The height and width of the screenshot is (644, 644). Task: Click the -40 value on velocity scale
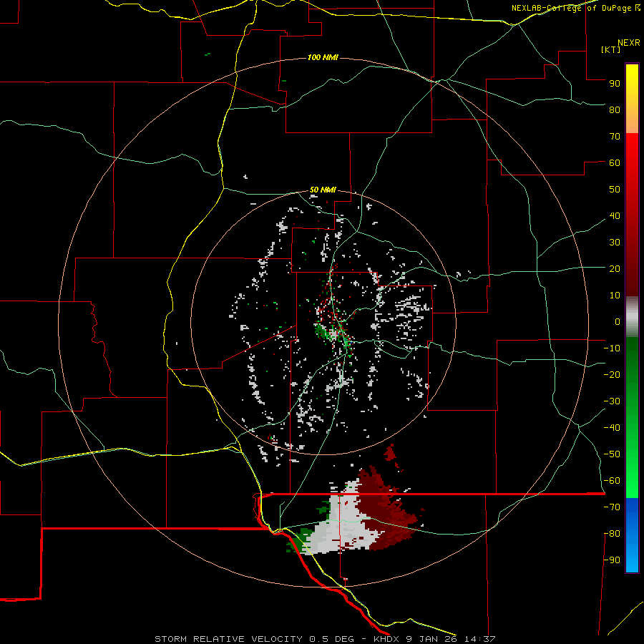click(612, 428)
